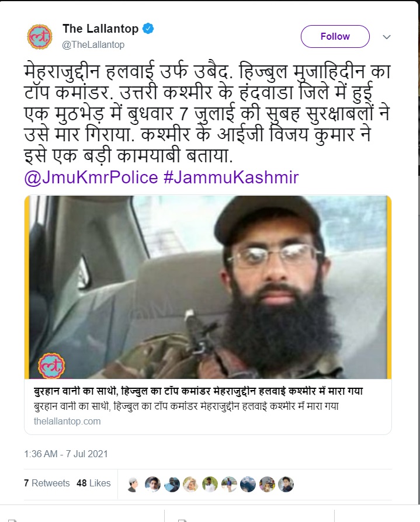The image size is (420, 522).
Task: Open the fourth liker avatar
Action: (191, 485)
